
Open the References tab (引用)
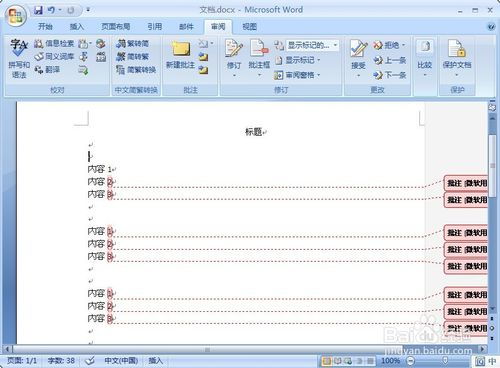tap(155, 27)
